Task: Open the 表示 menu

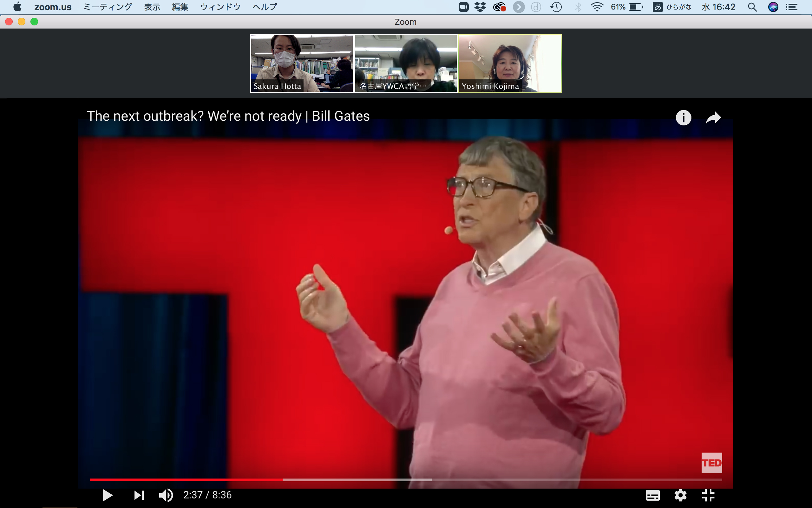Action: 152,7
